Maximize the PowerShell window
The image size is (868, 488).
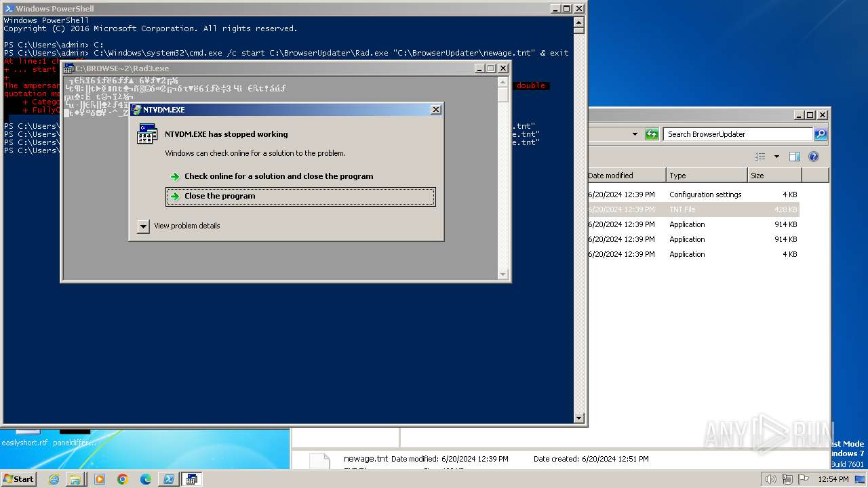[567, 9]
